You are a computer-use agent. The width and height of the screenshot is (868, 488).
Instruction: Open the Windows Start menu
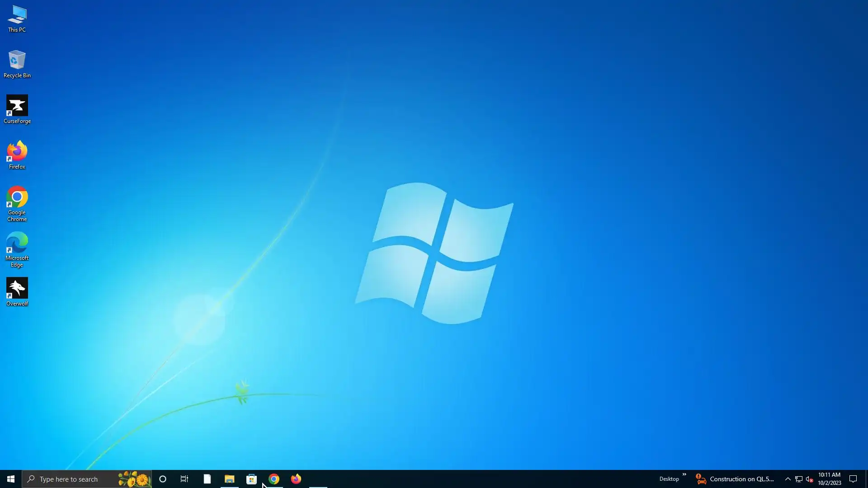pyautogui.click(x=11, y=479)
